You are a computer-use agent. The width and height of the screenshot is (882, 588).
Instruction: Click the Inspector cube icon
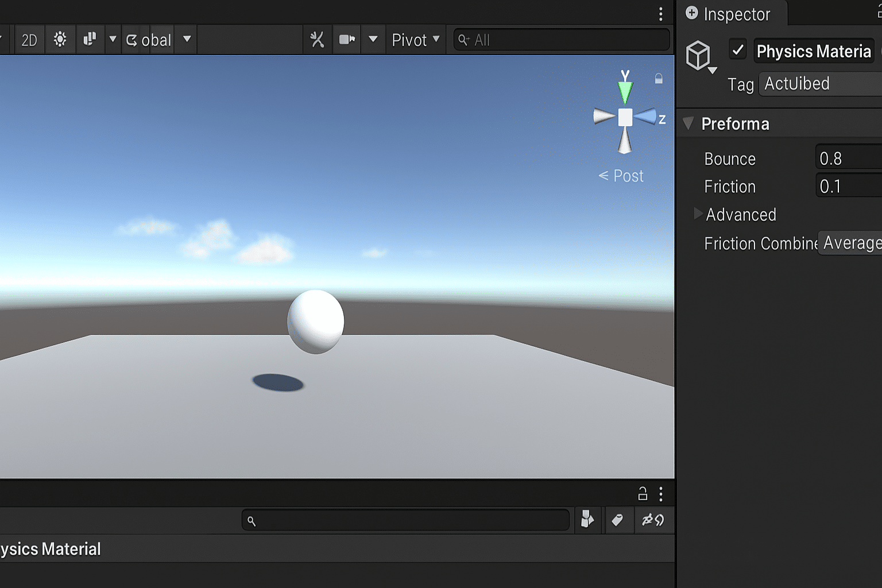pyautogui.click(x=699, y=55)
